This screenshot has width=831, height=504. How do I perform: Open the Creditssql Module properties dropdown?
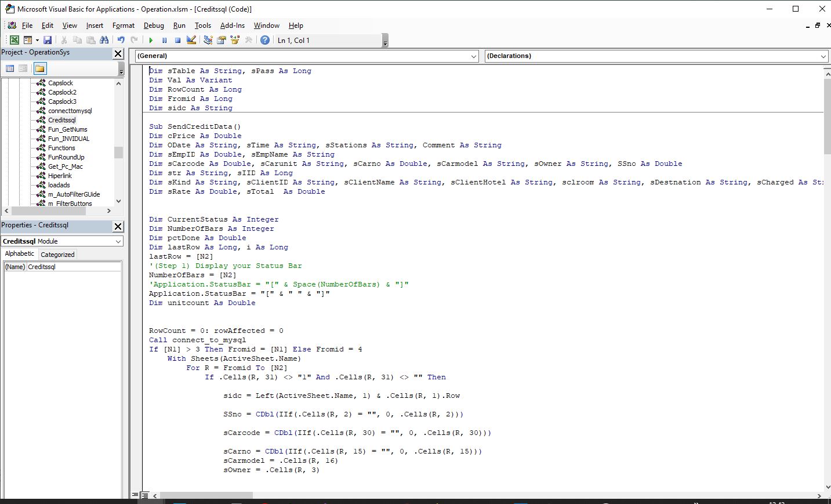[118, 241]
